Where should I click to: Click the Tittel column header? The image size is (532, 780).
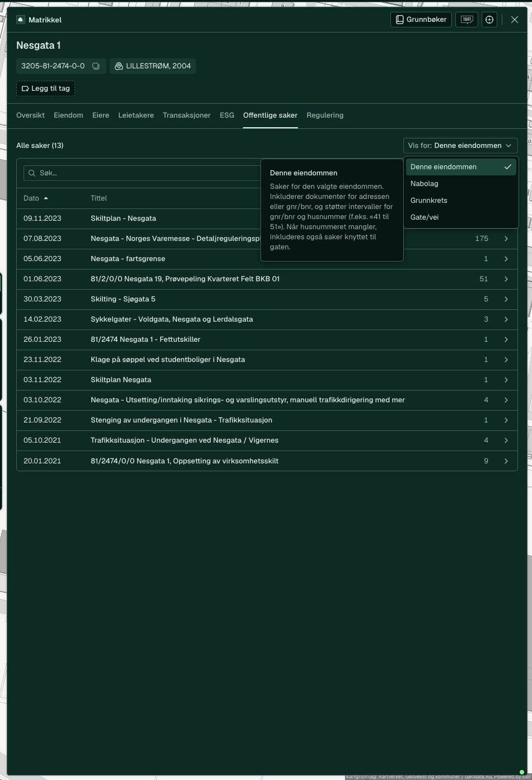99,198
